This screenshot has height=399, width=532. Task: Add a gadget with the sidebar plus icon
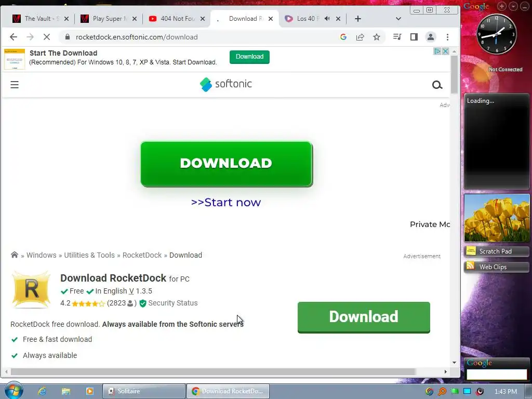click(502, 6)
